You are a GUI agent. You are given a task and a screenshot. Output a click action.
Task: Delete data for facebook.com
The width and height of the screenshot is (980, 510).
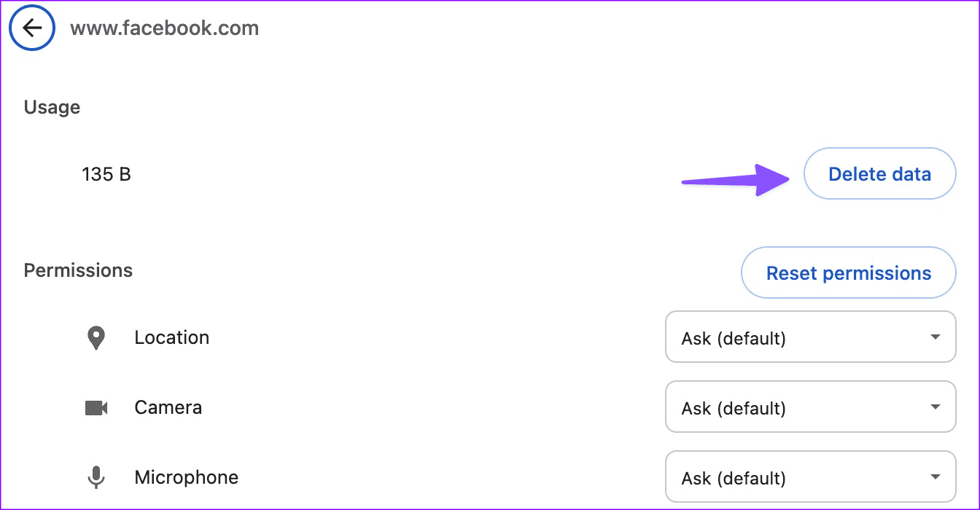pyautogui.click(x=879, y=174)
